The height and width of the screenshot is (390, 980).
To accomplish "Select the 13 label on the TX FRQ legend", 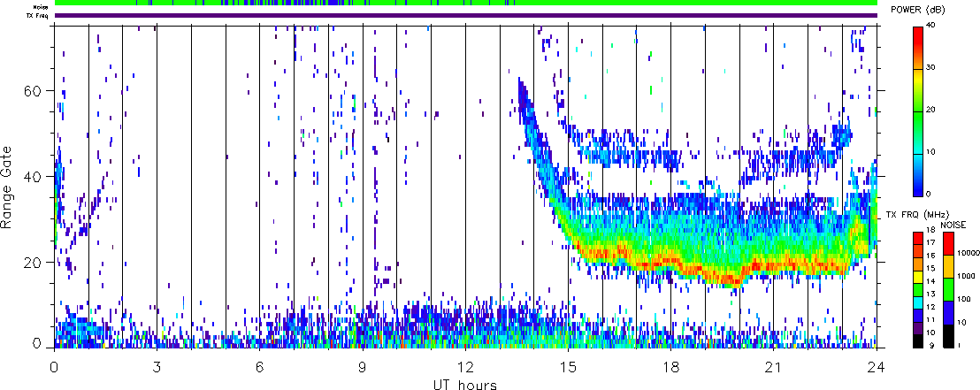I will [x=931, y=294].
